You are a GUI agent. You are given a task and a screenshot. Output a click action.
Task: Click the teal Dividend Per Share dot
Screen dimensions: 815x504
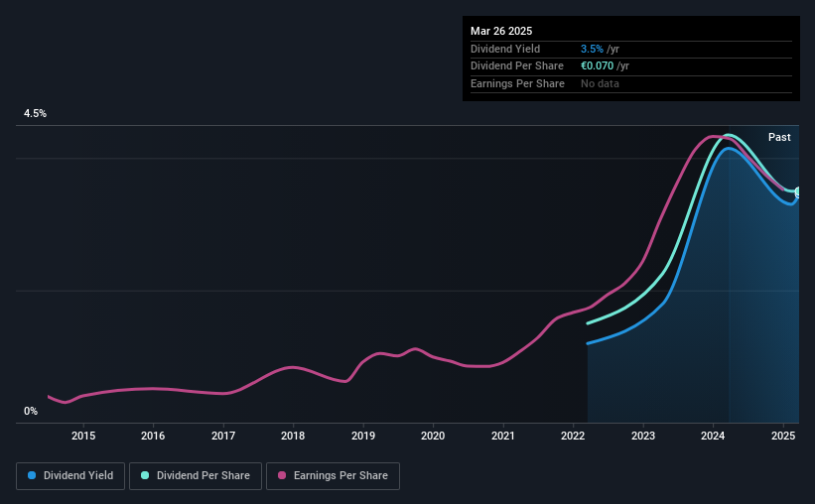point(145,475)
